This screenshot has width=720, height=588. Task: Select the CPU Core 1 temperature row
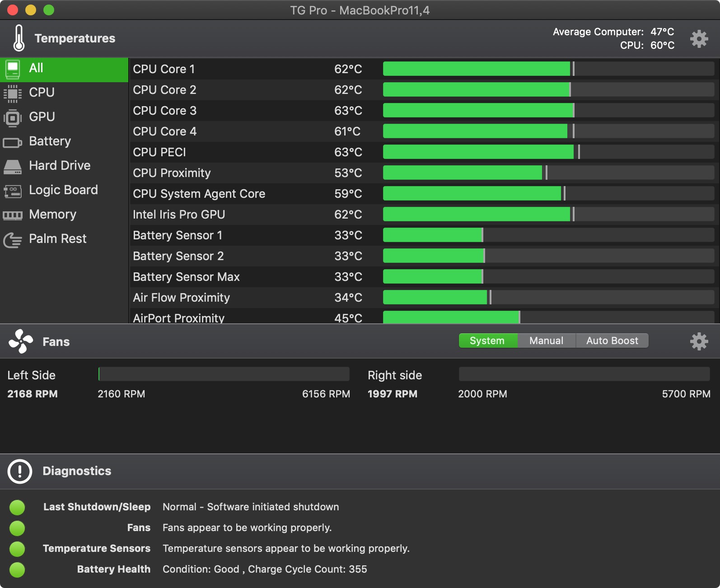pos(424,69)
